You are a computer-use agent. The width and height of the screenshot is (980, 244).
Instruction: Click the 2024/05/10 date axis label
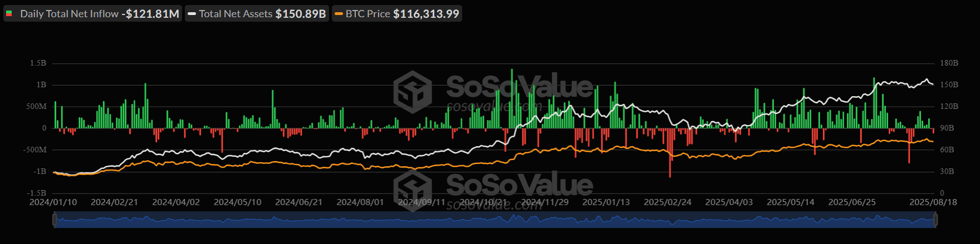click(237, 202)
